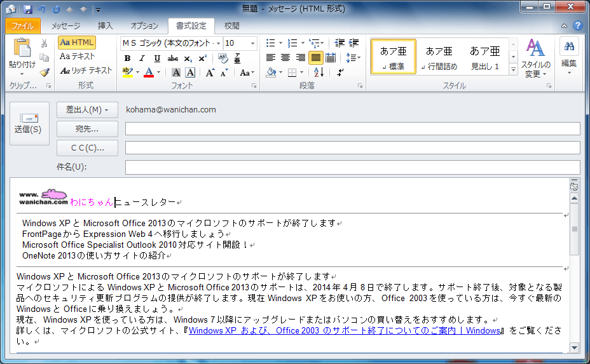This screenshot has height=364, width=590.
Task: Click the Decrease Indent icon
Action: 340,43
